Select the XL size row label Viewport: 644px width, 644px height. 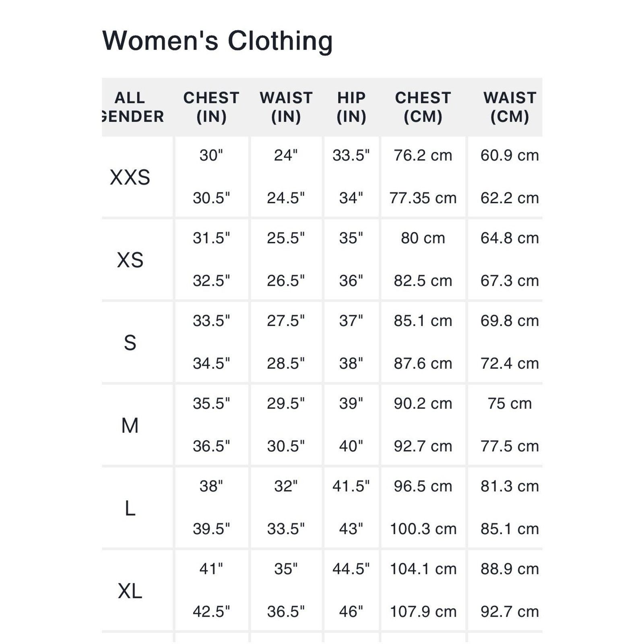[130, 591]
